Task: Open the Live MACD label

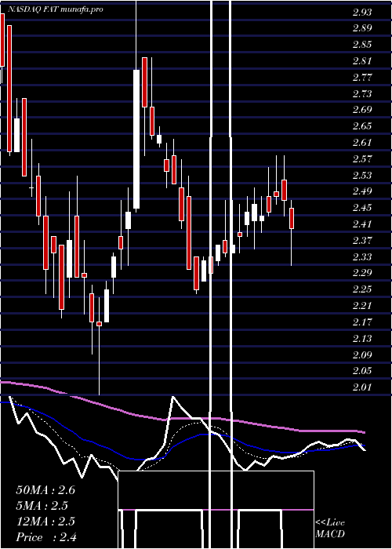Action: pyautogui.click(x=330, y=529)
